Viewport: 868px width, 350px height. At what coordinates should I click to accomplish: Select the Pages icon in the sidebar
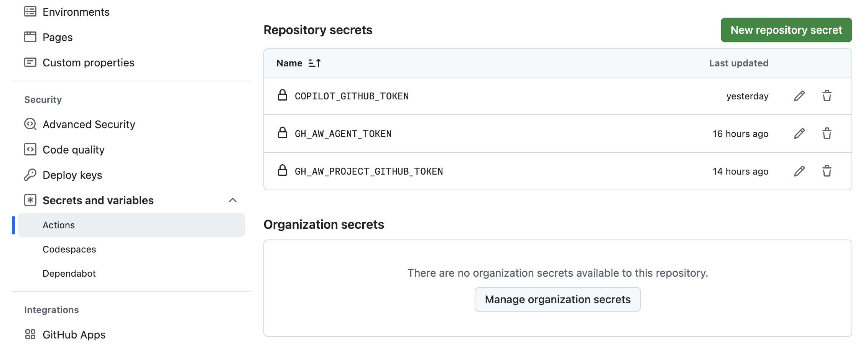coord(30,37)
